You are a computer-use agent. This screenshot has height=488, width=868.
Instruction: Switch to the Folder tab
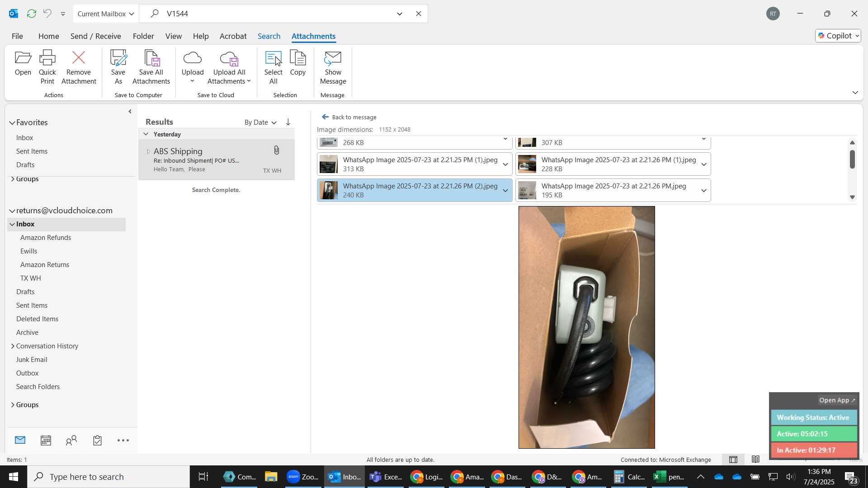143,36
